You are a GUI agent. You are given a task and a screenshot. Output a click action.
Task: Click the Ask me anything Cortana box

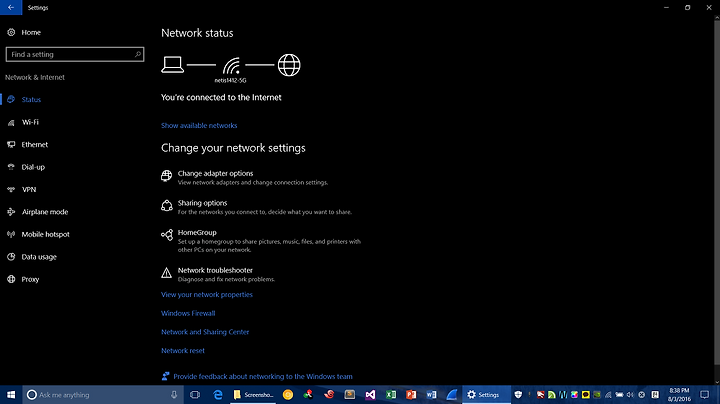103,395
